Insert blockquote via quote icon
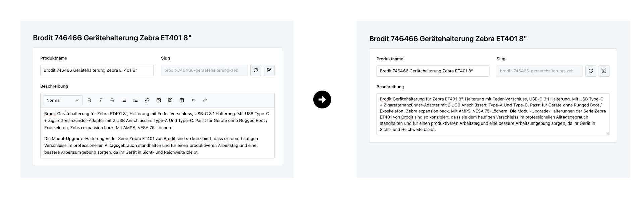 (x=170, y=100)
